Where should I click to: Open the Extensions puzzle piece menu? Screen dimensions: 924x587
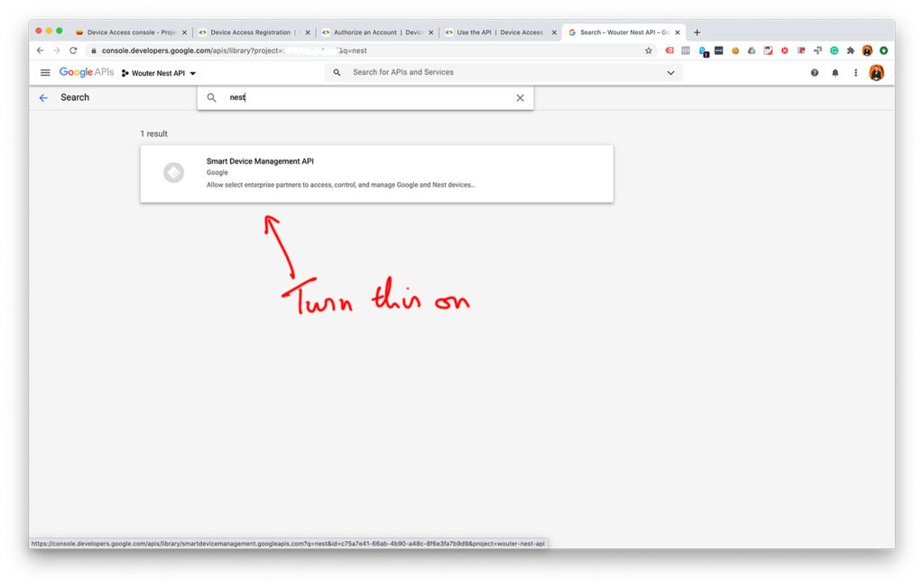coord(850,50)
